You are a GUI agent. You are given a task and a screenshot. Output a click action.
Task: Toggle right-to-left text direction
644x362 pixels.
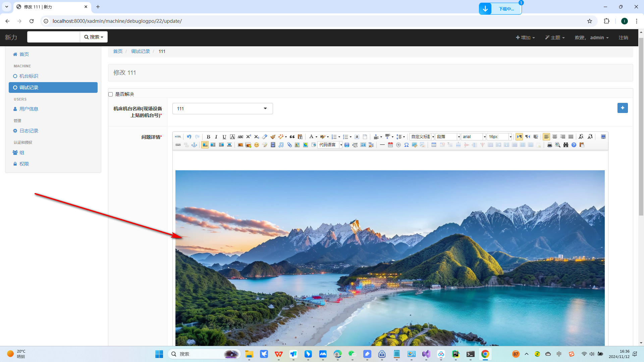(528, 137)
